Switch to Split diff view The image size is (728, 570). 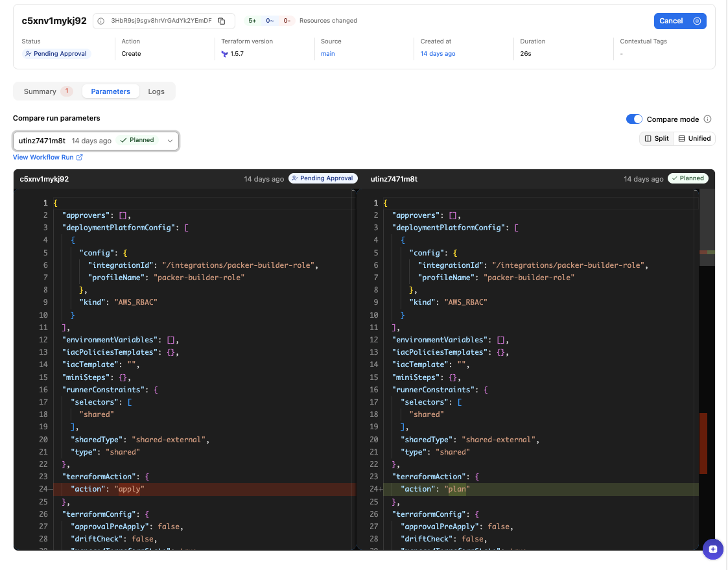tap(657, 138)
